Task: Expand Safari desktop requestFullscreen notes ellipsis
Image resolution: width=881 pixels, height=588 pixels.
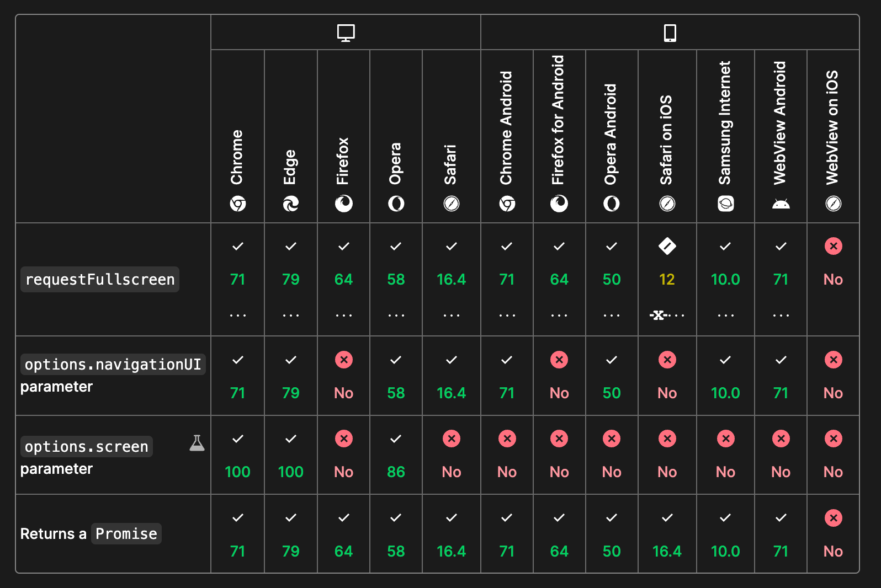Action: (451, 316)
